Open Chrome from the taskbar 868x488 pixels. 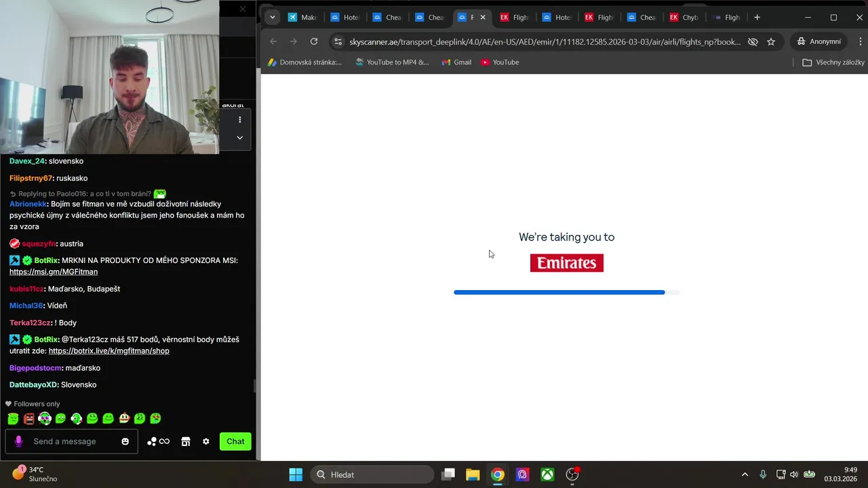coord(498,474)
